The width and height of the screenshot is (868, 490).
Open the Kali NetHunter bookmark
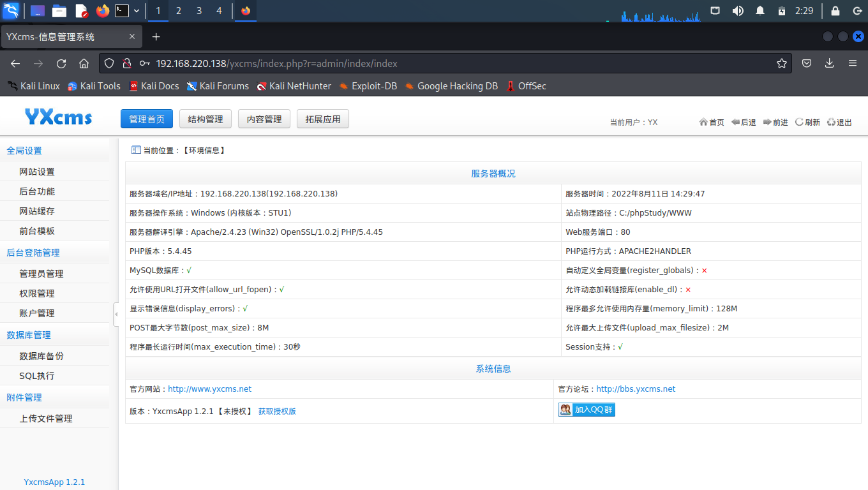tap(294, 86)
